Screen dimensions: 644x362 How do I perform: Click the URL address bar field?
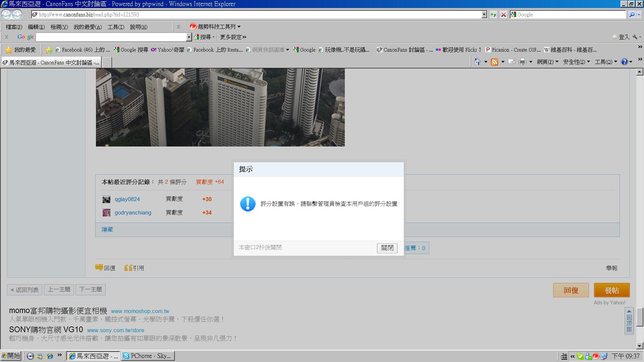point(257,14)
